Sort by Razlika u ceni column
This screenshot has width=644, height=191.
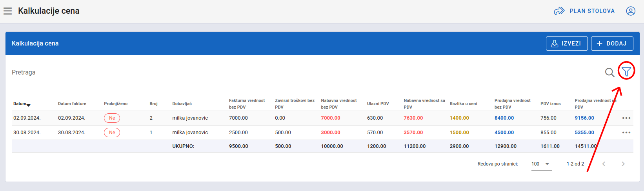[464, 104]
